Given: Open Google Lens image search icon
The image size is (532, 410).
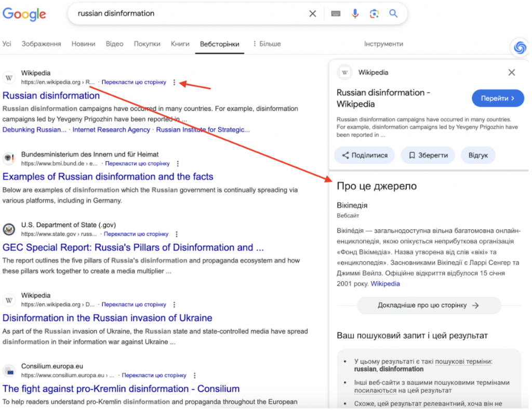Looking at the screenshot, I should pos(374,14).
